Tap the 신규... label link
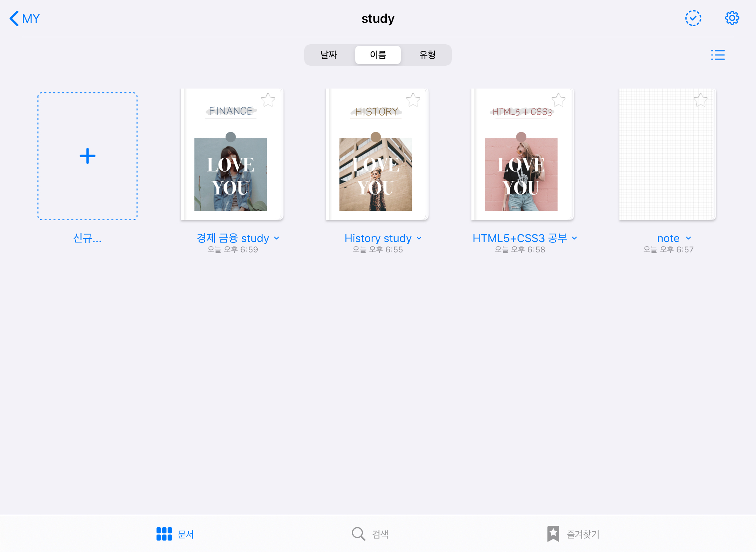756x552 pixels. (87, 238)
